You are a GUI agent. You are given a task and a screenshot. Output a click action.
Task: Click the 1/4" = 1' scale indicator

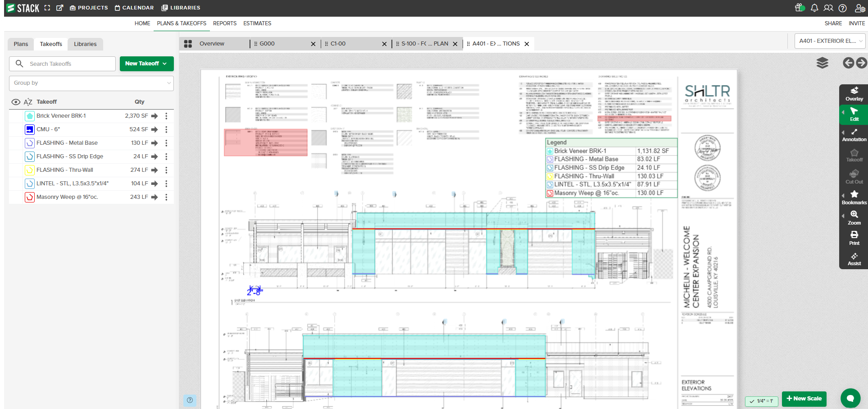point(761,401)
